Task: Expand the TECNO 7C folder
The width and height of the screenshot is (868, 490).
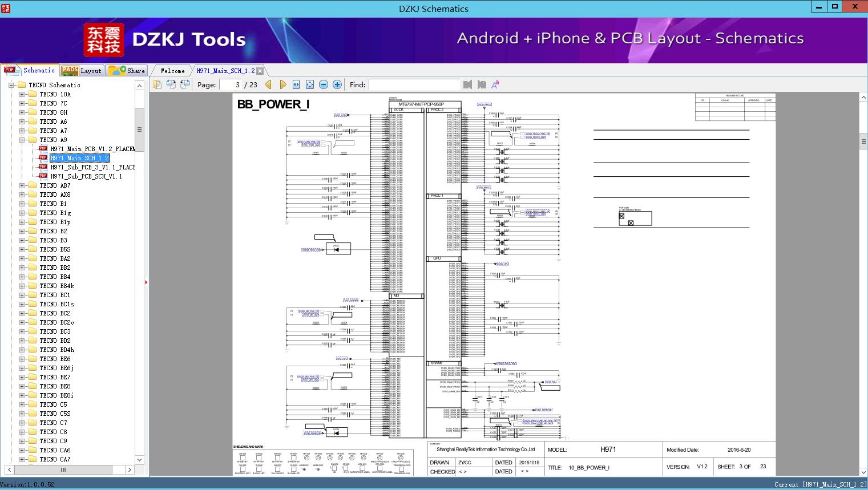Action: pos(22,103)
